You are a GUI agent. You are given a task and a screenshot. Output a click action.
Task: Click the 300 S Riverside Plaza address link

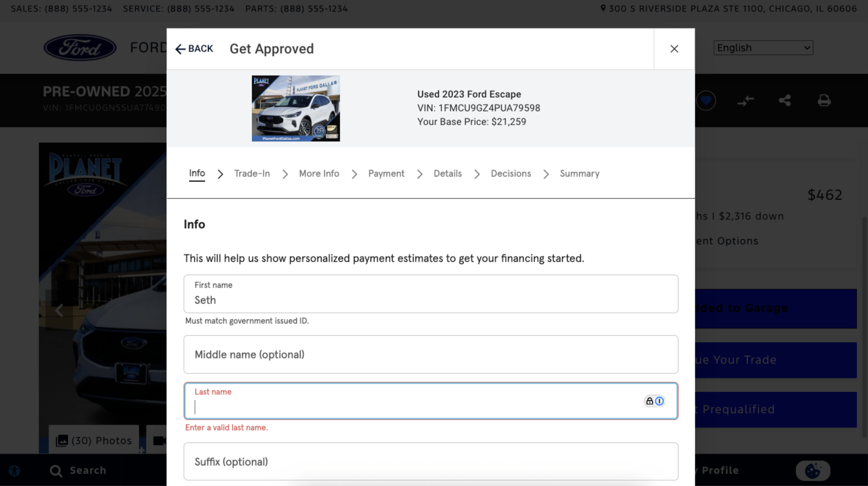pos(729,9)
